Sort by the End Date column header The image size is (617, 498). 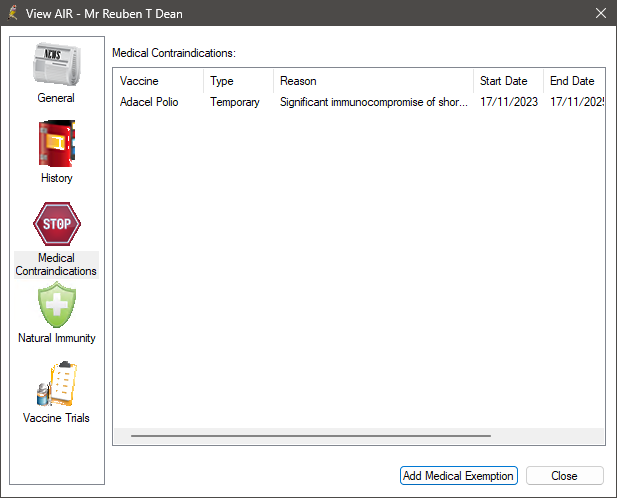tap(573, 81)
